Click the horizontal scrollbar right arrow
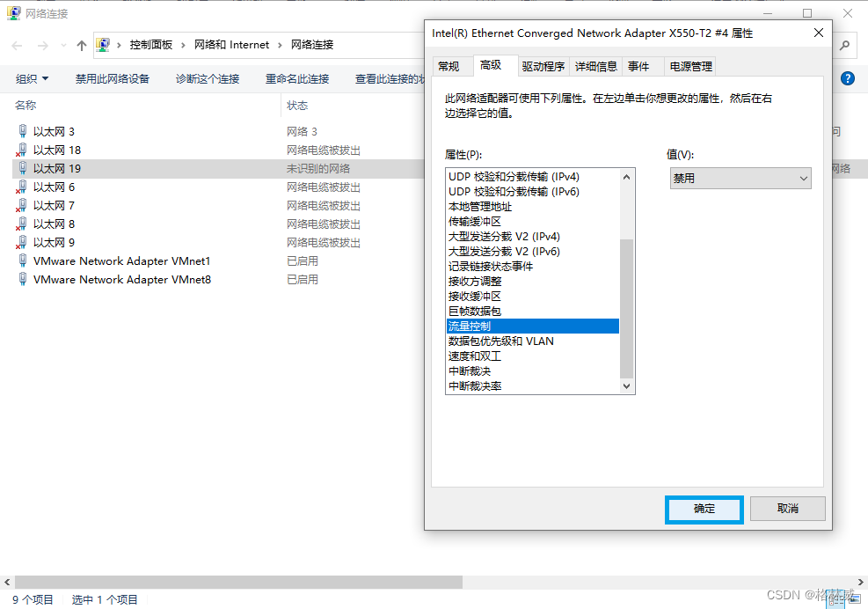 [x=861, y=582]
